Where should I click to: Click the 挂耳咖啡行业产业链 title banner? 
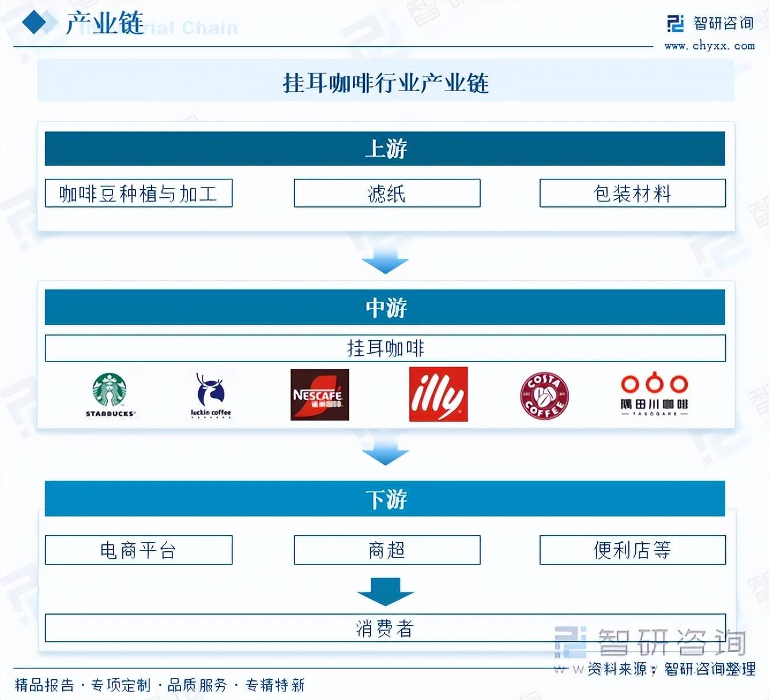[x=385, y=81]
